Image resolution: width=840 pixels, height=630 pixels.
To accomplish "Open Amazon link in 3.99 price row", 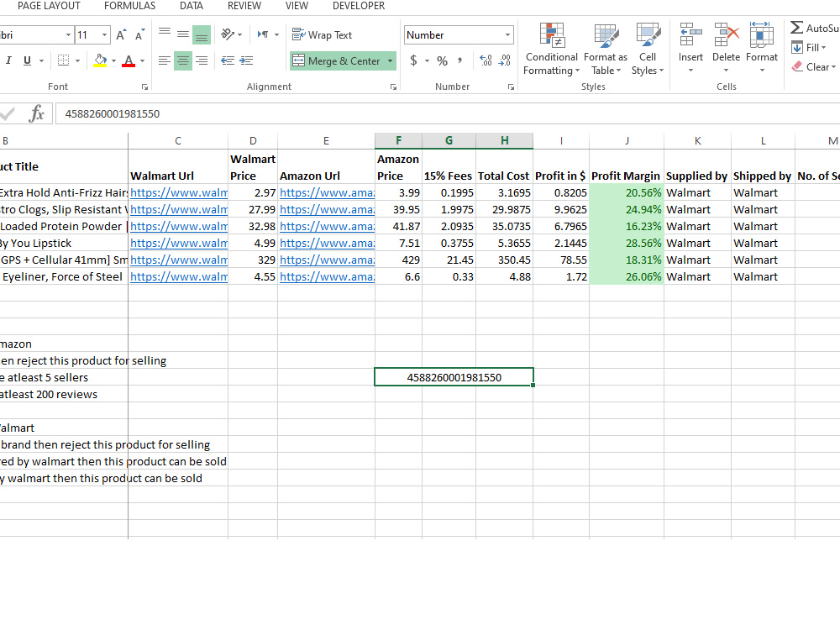I will 327,193.
